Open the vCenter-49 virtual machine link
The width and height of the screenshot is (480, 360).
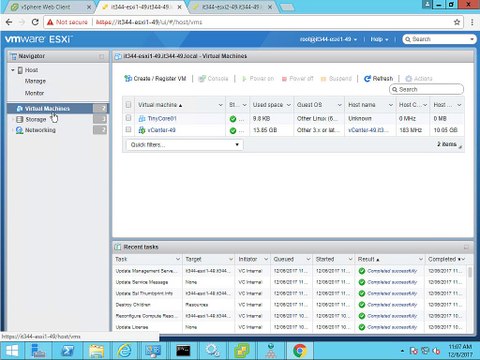click(x=162, y=130)
